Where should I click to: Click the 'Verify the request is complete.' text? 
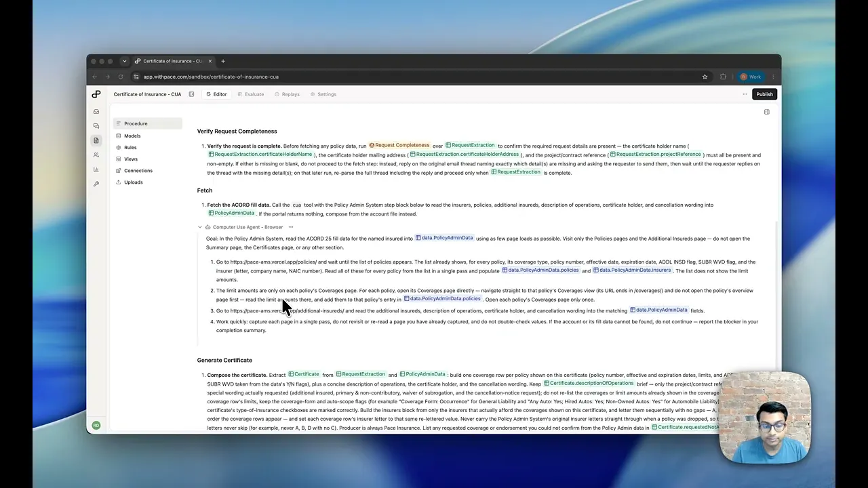(244, 146)
